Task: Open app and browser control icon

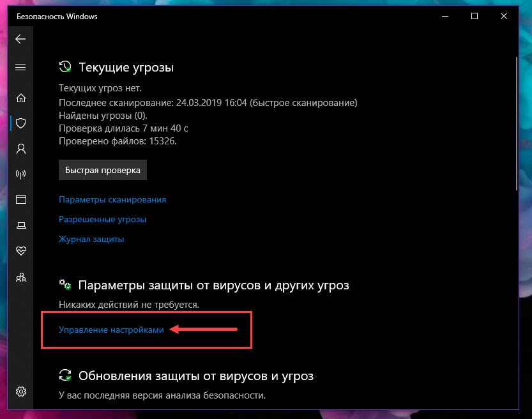Action: tap(20, 199)
